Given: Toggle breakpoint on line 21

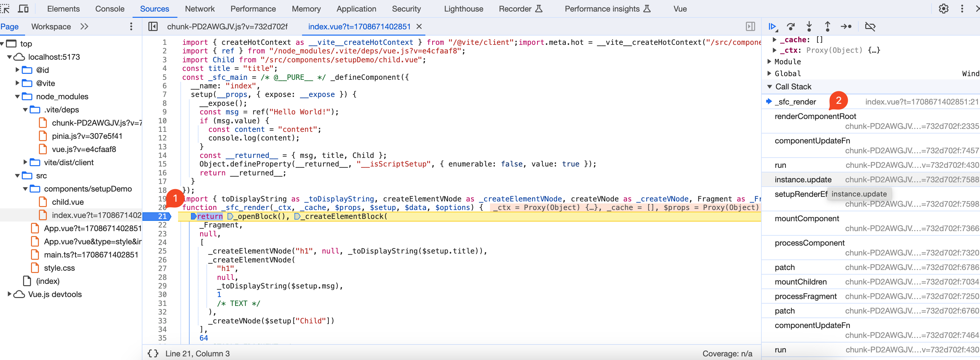Looking at the screenshot, I should pyautogui.click(x=163, y=216).
